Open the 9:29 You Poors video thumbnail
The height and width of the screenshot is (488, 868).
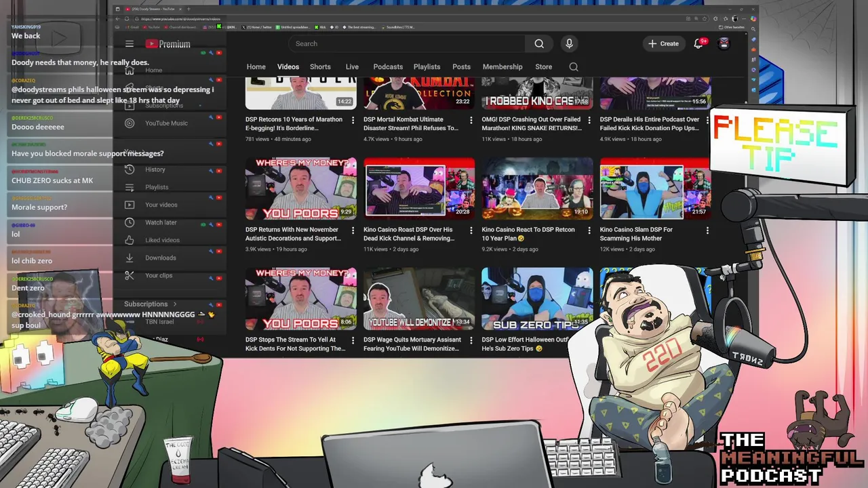(301, 188)
